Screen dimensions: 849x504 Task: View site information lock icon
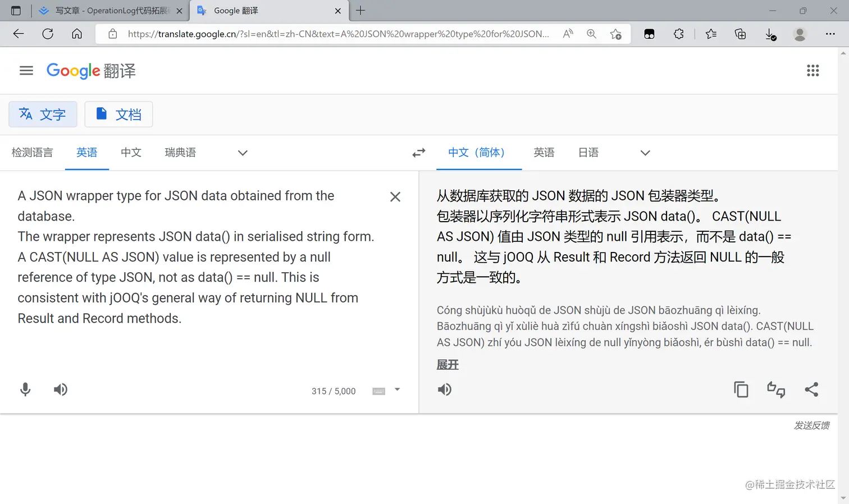point(113,34)
